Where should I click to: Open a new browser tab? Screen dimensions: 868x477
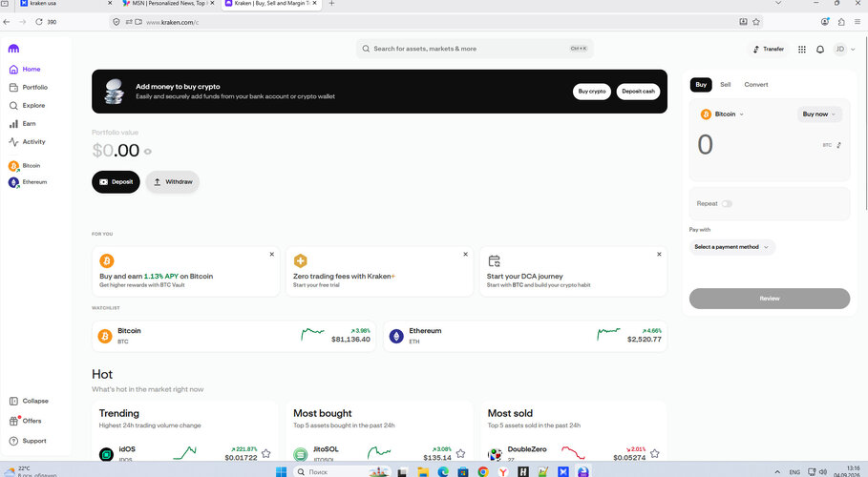pos(331,3)
